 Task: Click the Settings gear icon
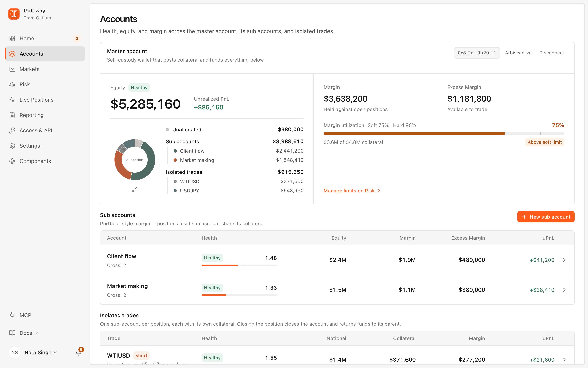click(12, 146)
